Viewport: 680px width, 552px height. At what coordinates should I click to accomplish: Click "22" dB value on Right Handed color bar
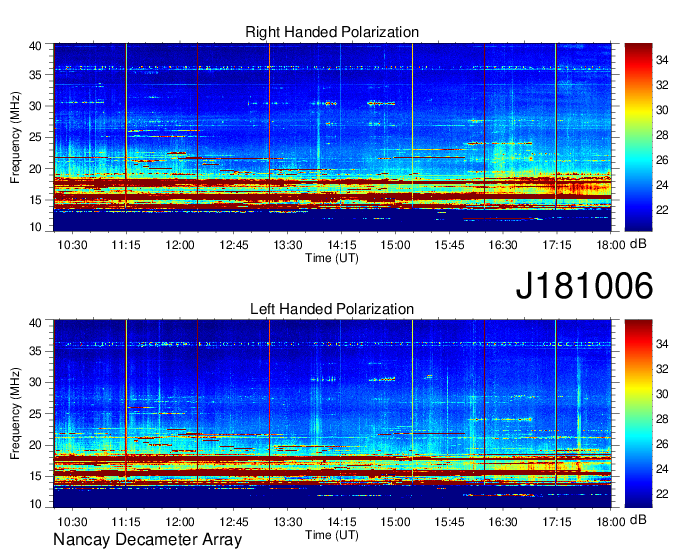(x=662, y=210)
